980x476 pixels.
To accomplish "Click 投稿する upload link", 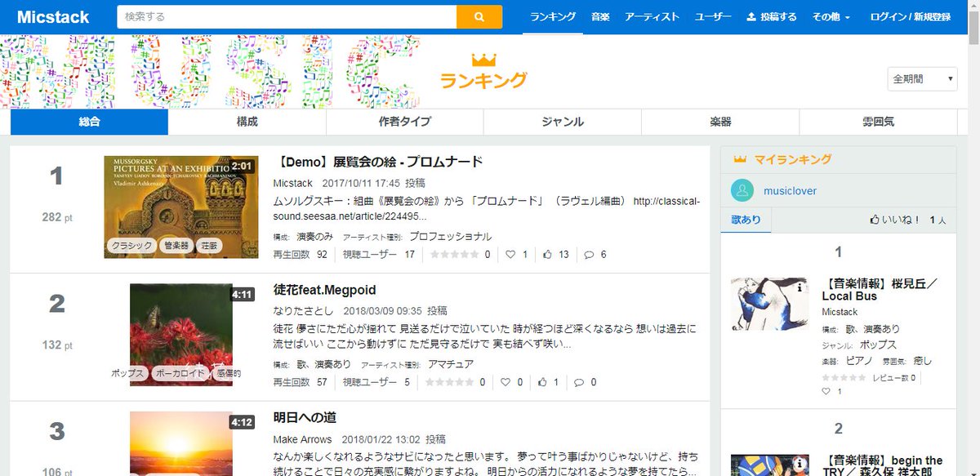I will coord(772,16).
